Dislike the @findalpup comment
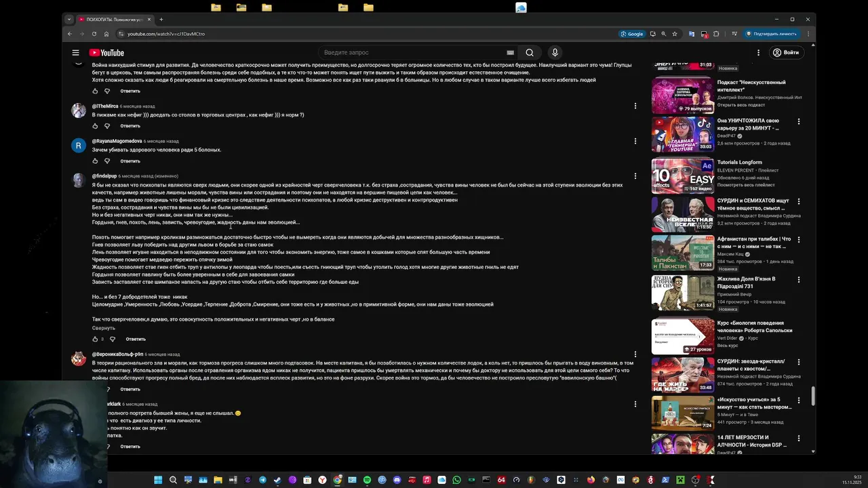Screen dimensions: 868x488 coord(113,339)
